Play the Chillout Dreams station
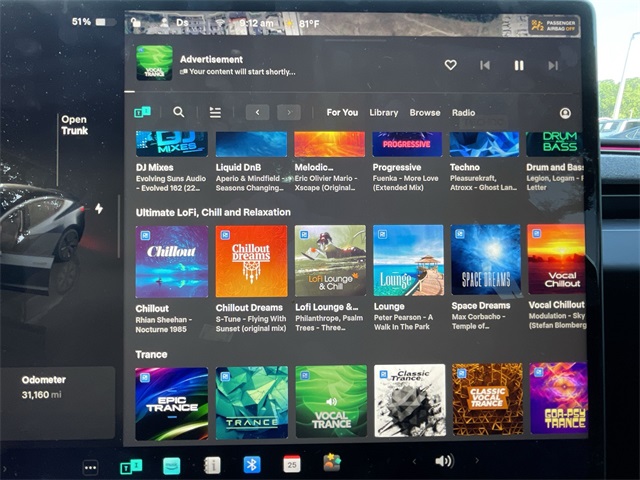Image resolution: width=640 pixels, height=480 pixels. pyautogui.click(x=251, y=261)
